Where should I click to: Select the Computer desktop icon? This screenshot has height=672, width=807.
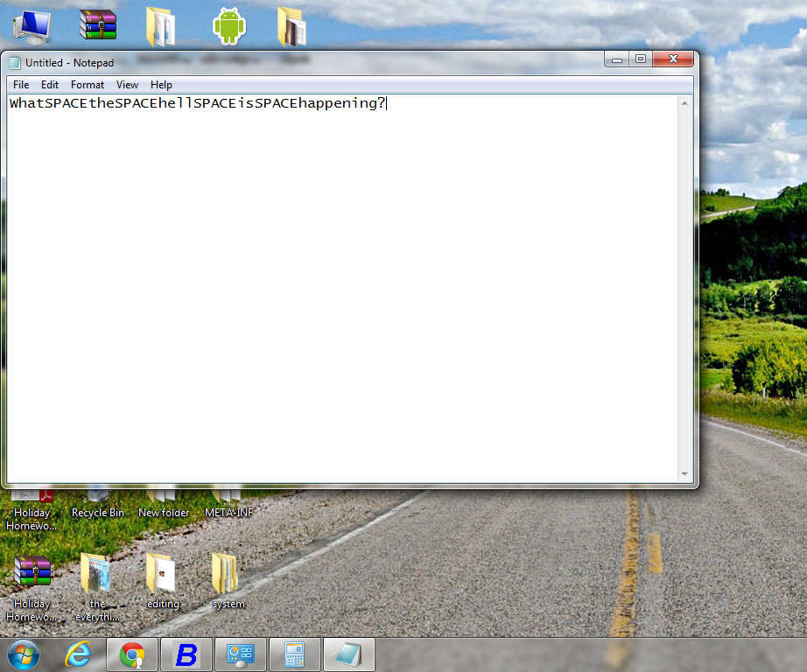pos(32,27)
